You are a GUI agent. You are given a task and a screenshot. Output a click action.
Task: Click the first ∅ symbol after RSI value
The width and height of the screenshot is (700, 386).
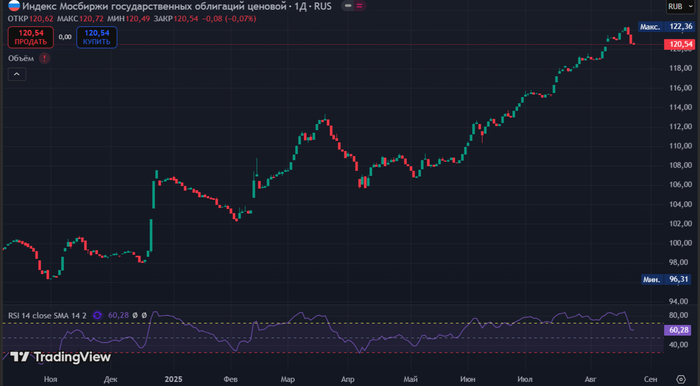point(135,315)
